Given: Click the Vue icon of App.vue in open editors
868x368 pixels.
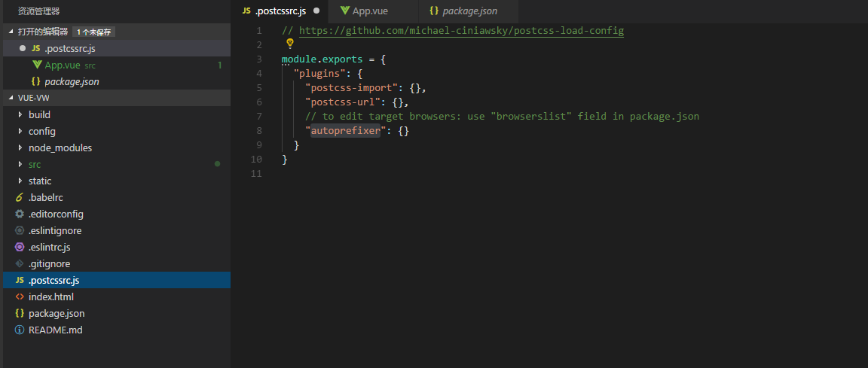Looking at the screenshot, I should 38,65.
